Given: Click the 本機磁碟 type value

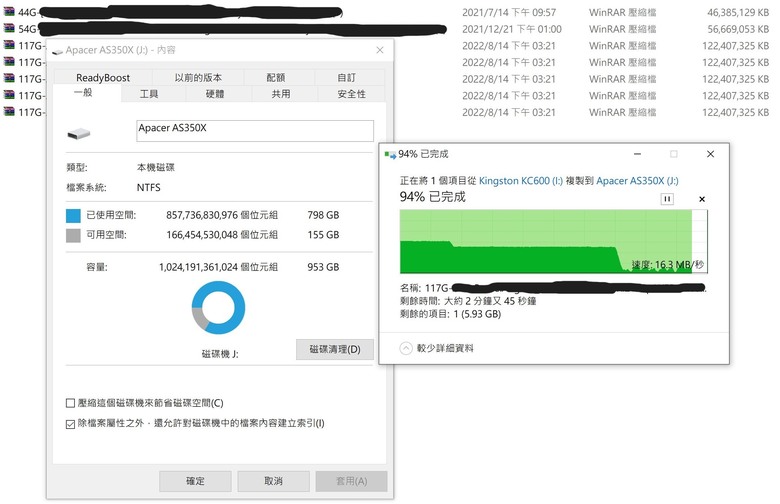Looking at the screenshot, I should [156, 167].
